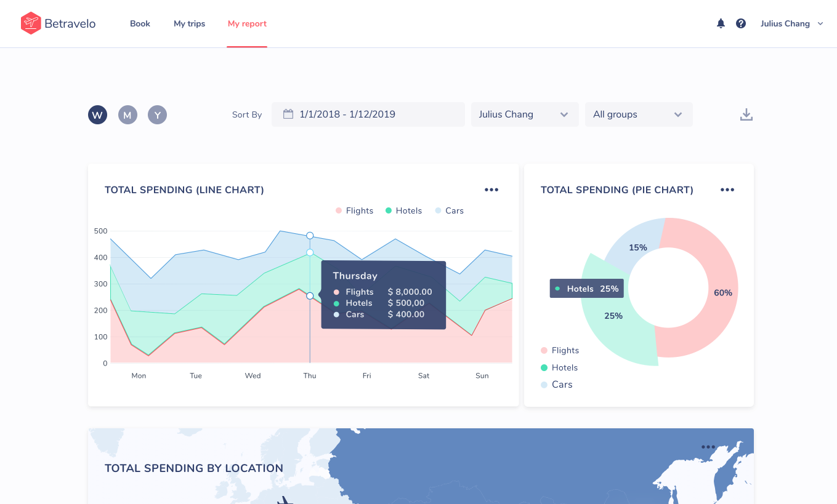Open the calendar icon in date field
The height and width of the screenshot is (504, 837).
click(x=288, y=114)
